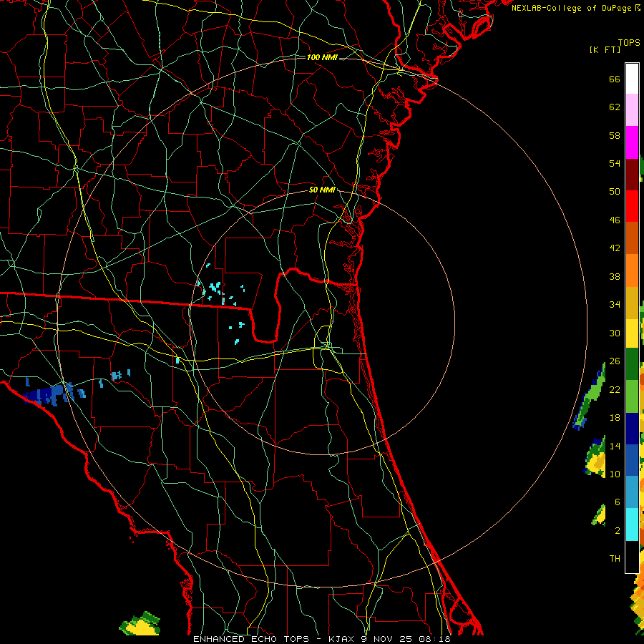The height and width of the screenshot is (644, 644).
Task: Click the '2' legend value
Action: (617, 531)
